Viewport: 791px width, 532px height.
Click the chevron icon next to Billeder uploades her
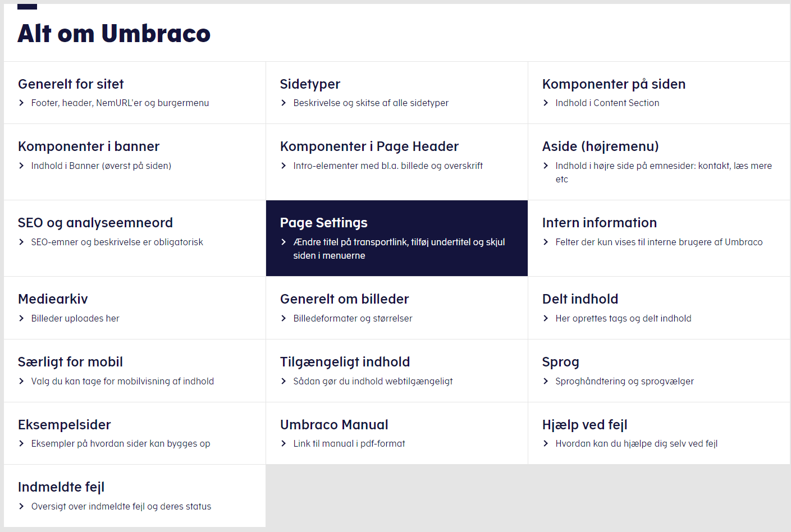[21, 318]
